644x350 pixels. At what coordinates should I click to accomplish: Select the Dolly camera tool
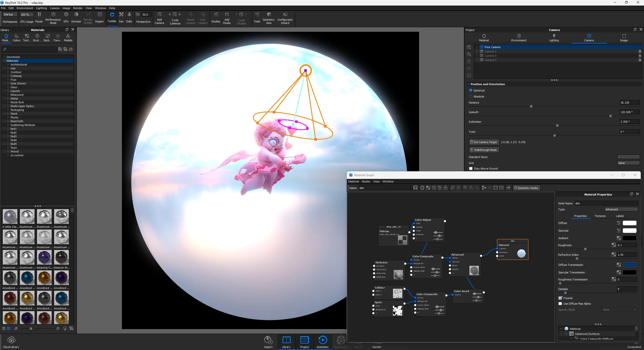click(129, 17)
